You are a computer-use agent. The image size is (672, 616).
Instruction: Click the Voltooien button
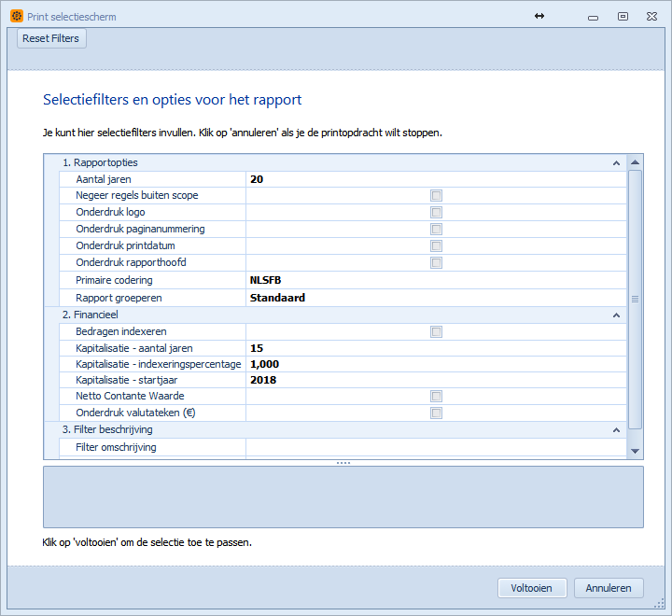(x=532, y=588)
